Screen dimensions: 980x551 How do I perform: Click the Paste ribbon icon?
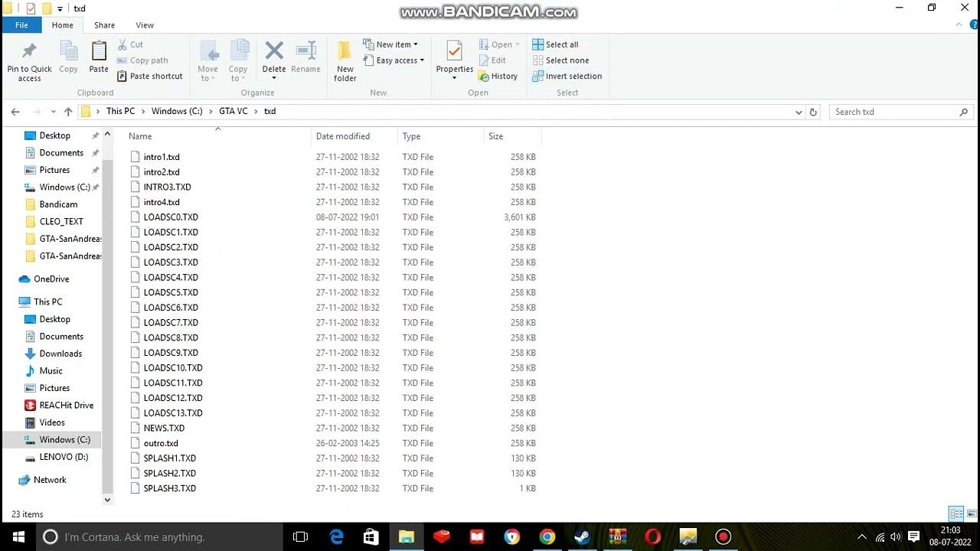99,51
